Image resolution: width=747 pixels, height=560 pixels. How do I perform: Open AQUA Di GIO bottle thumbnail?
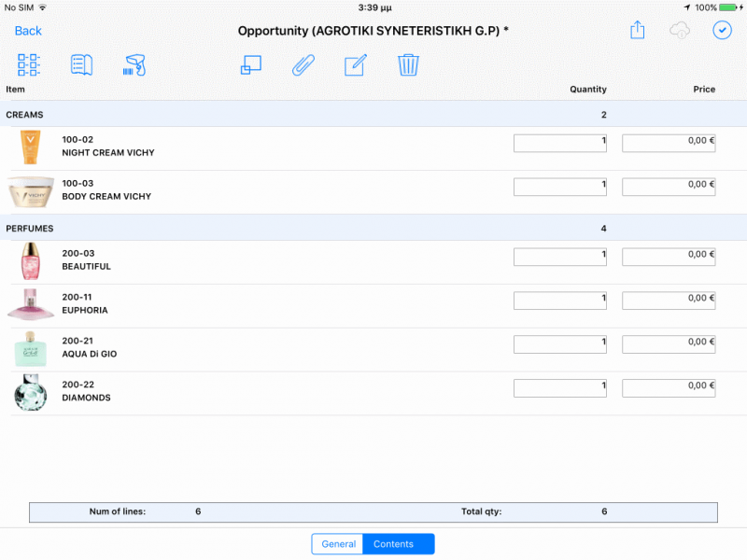point(30,348)
